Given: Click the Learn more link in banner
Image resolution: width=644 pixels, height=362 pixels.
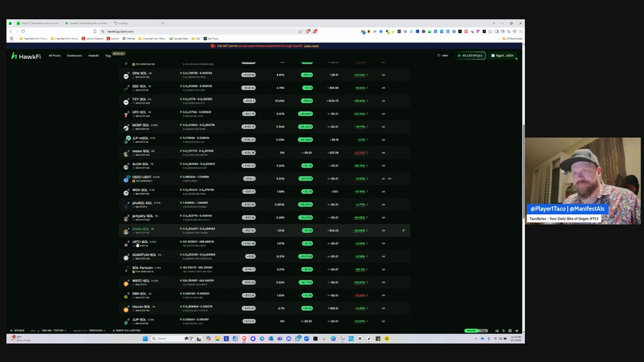Looking at the screenshot, I should pyautogui.click(x=311, y=46).
